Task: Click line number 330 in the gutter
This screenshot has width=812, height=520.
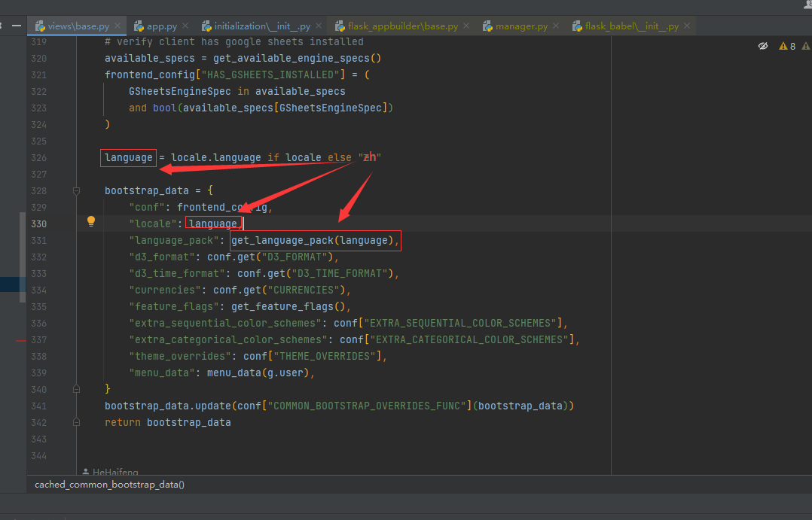Action: click(39, 224)
